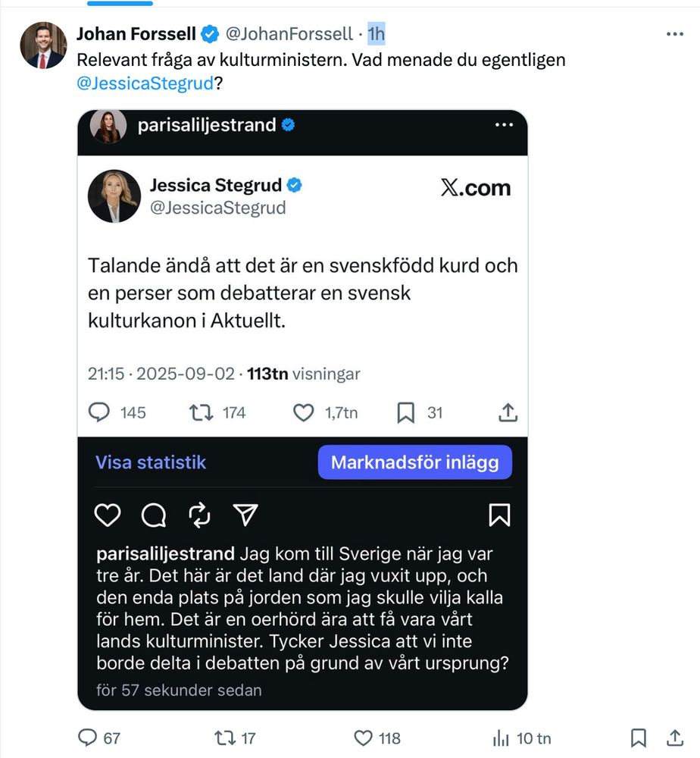Click Visa statistik in the embedded image

coord(151,462)
